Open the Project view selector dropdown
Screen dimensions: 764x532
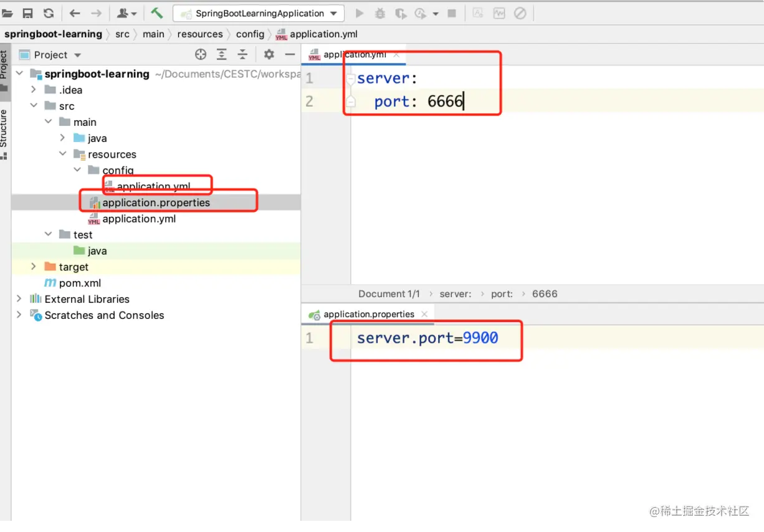click(50, 55)
